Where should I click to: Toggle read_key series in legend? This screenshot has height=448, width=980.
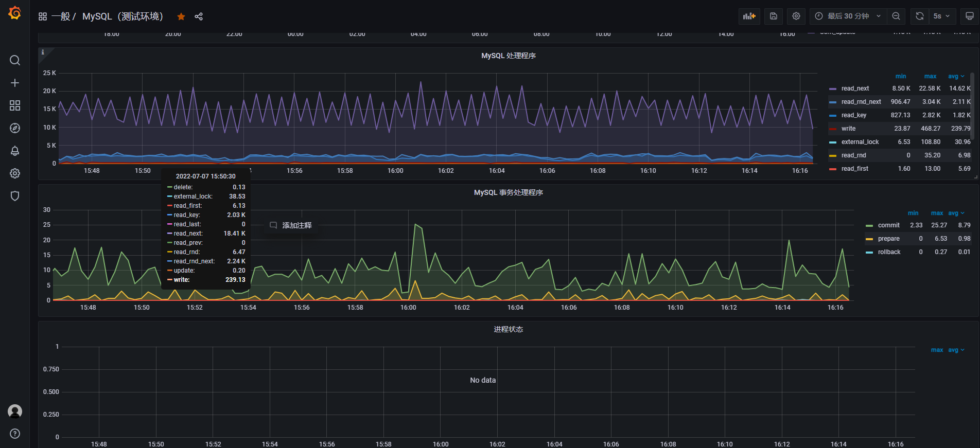854,115
